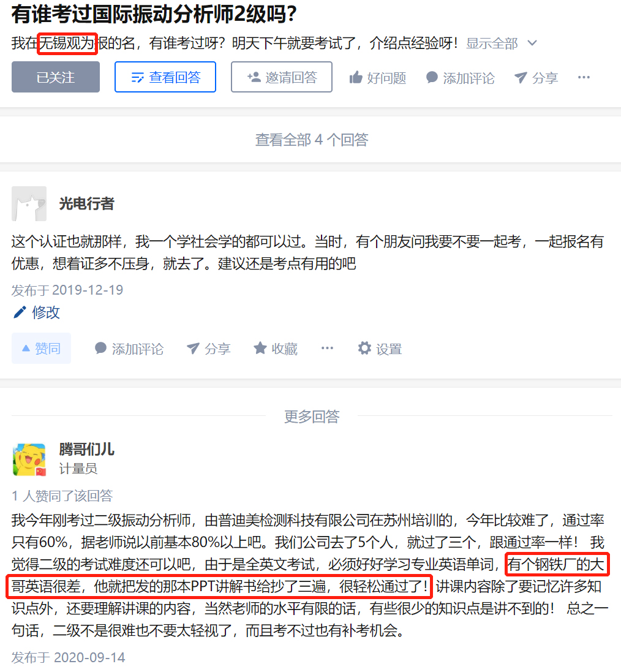Click the question's 分享 paper plane icon
The height and width of the screenshot is (672, 621).
click(521, 78)
